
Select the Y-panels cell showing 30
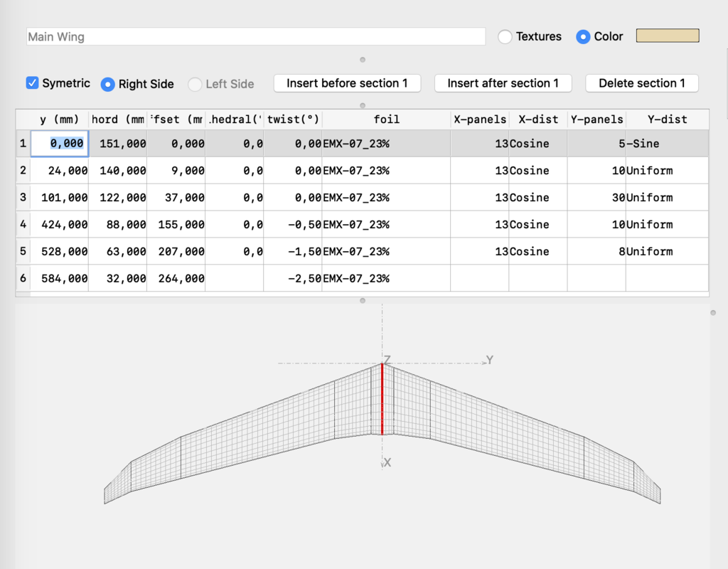point(596,198)
